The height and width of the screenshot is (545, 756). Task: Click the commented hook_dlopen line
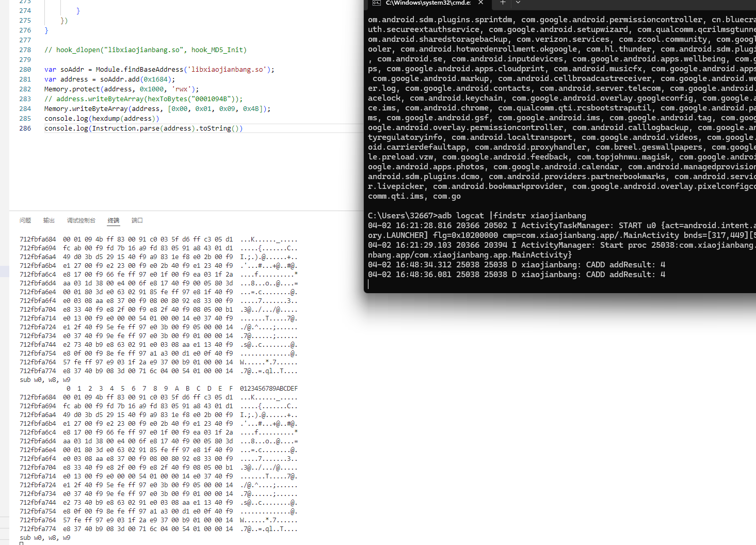click(x=145, y=50)
